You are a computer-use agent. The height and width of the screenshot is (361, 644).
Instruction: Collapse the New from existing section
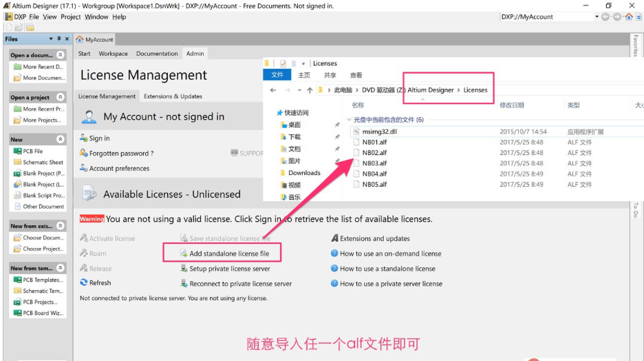coord(61,226)
